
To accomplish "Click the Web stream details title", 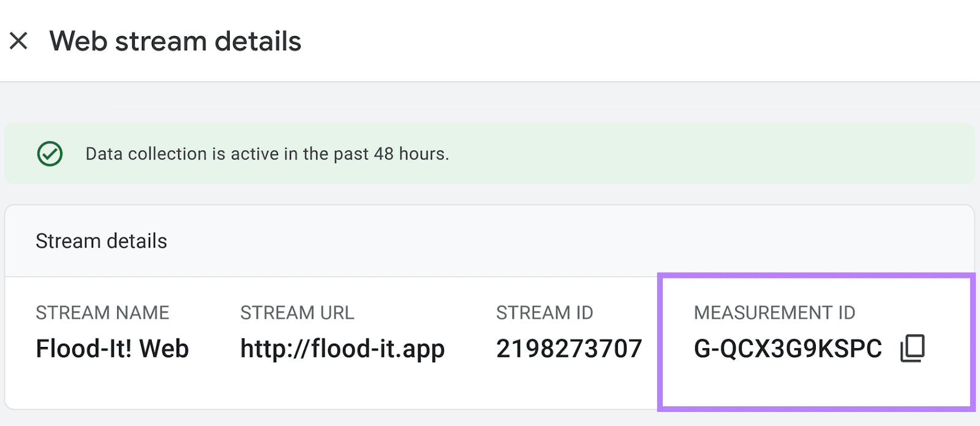I will pos(176,40).
